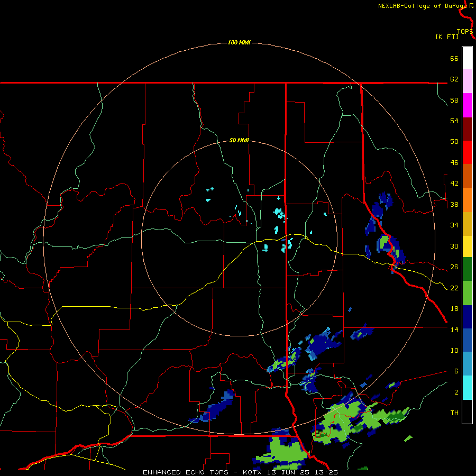
Task: Click the orange 42 kft legend swatch
Action: pyautogui.click(x=467, y=200)
